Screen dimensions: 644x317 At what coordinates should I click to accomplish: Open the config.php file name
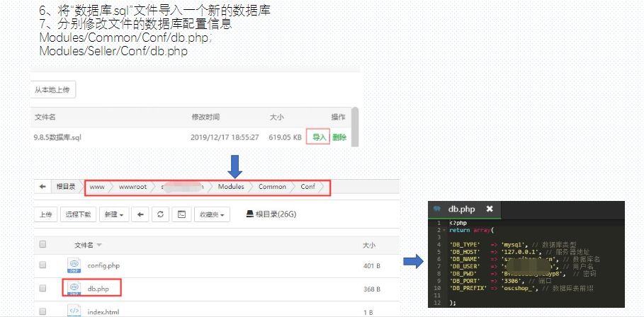[x=103, y=266]
